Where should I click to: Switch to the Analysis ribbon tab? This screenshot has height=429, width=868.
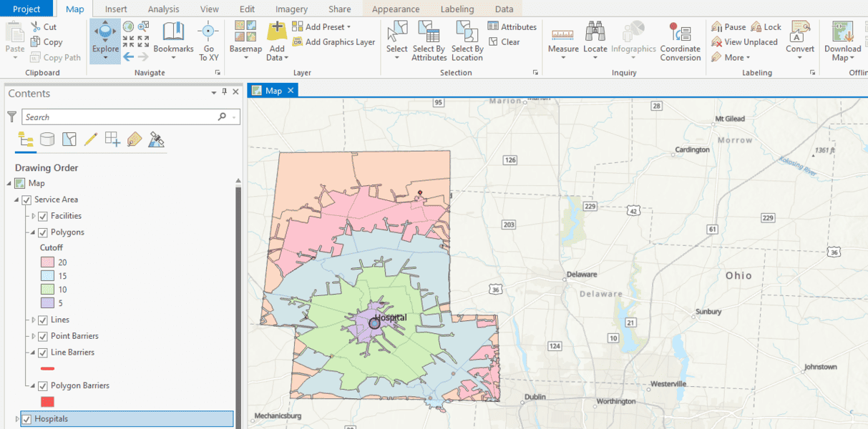[164, 9]
